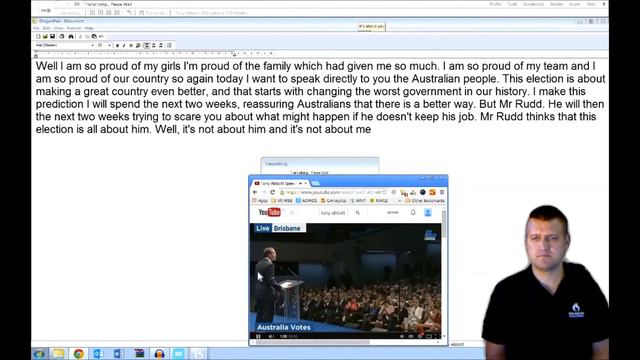The image size is (640, 360).
Task: Click the Chrome horizontal scrollbar
Action: pyautogui.click(x=313, y=342)
